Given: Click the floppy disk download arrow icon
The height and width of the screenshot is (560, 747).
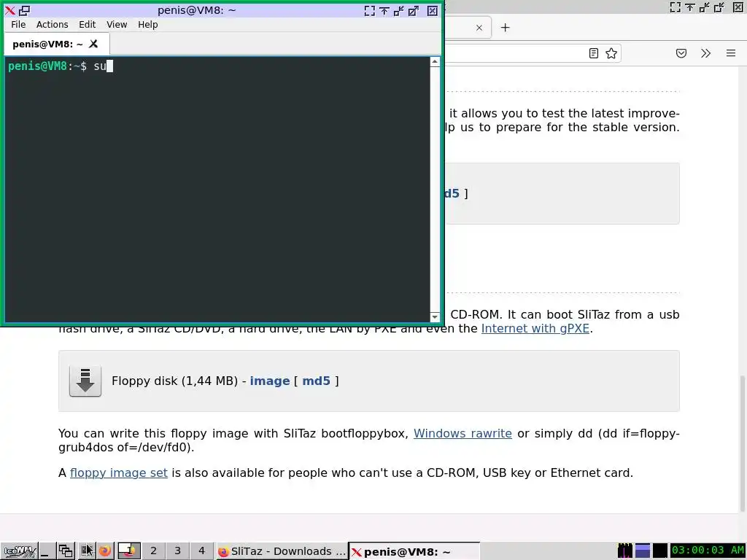Looking at the screenshot, I should coord(85,381).
